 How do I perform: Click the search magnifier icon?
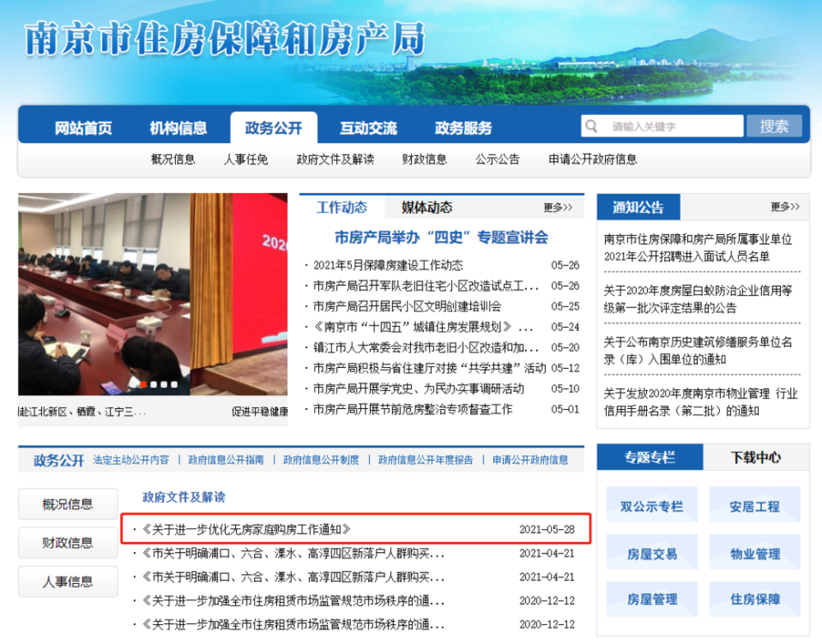[591, 126]
